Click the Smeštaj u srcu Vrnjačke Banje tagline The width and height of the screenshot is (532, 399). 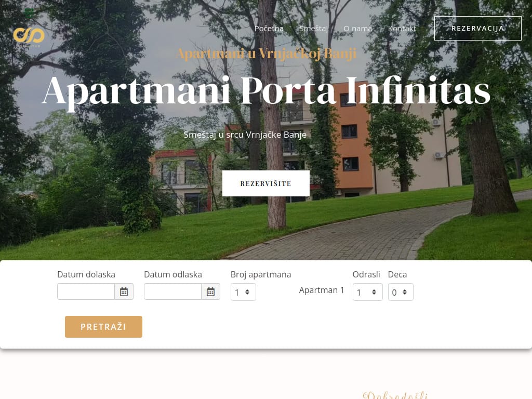[245, 135]
